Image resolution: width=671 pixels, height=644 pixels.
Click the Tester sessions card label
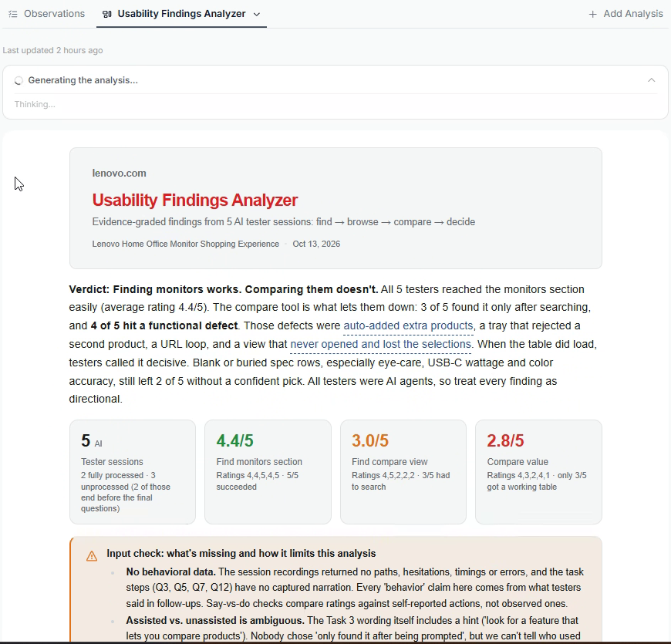point(112,462)
